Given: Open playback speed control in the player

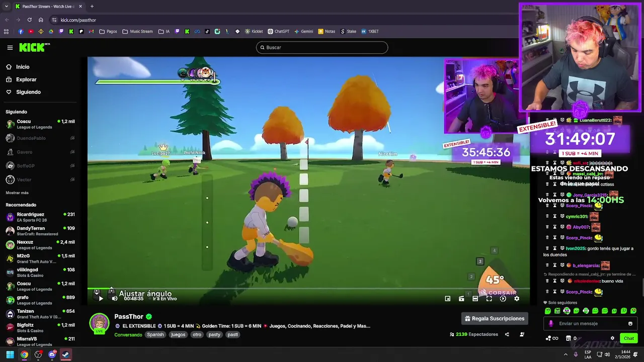Looking at the screenshot, I should (x=503, y=299).
